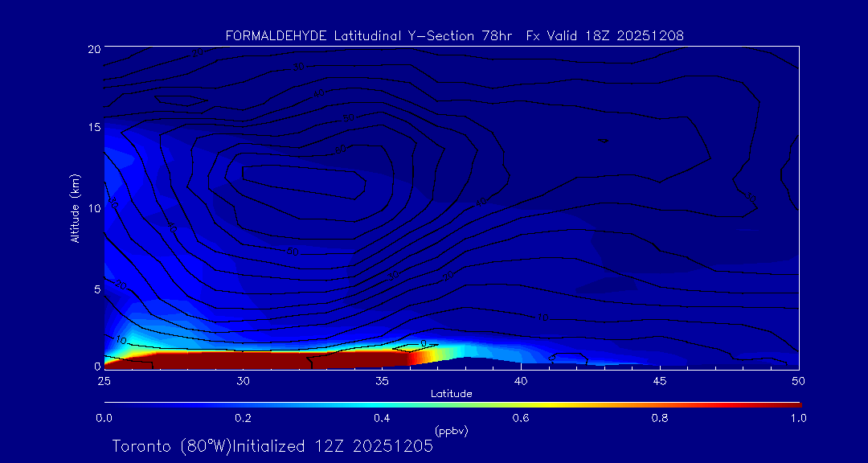This screenshot has height=463, width=868.
Task: Click the 'Latitude' x-axis label
Action: coord(451,393)
